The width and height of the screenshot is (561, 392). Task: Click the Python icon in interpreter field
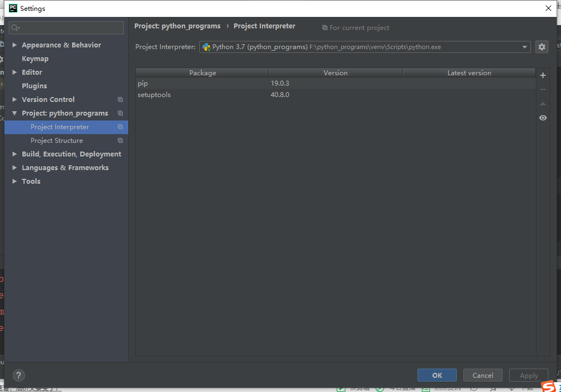point(206,47)
